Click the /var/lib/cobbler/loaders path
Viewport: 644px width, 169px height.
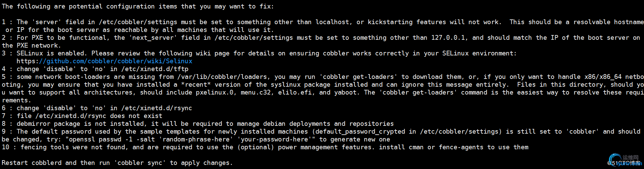[x=222, y=77]
